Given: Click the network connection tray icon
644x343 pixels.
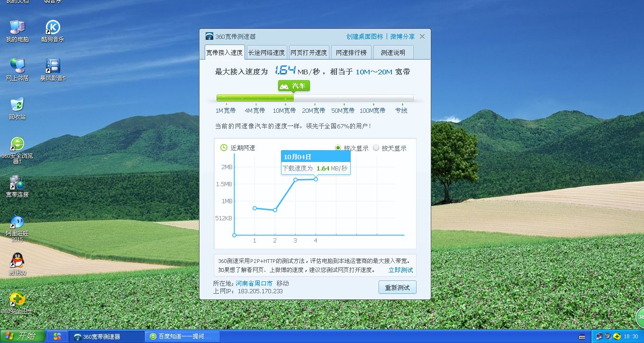Looking at the screenshot, I should 599,336.
